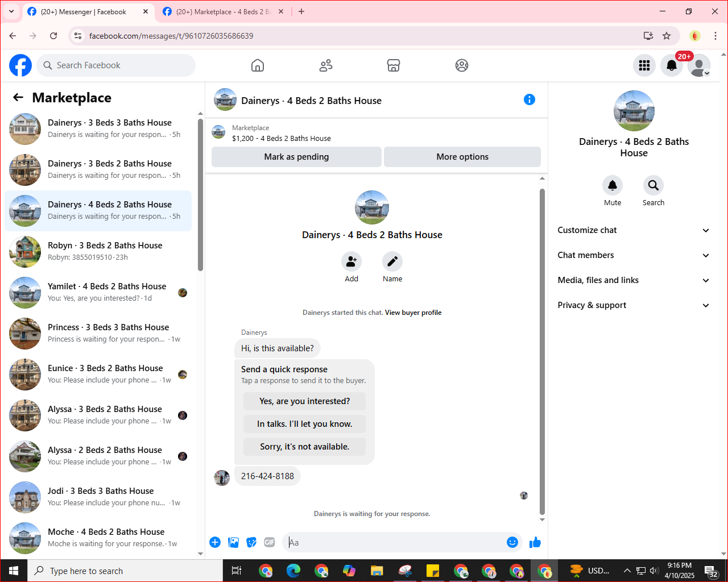Attach a photo using the image icon
The height and width of the screenshot is (582, 728).
pyautogui.click(x=233, y=542)
